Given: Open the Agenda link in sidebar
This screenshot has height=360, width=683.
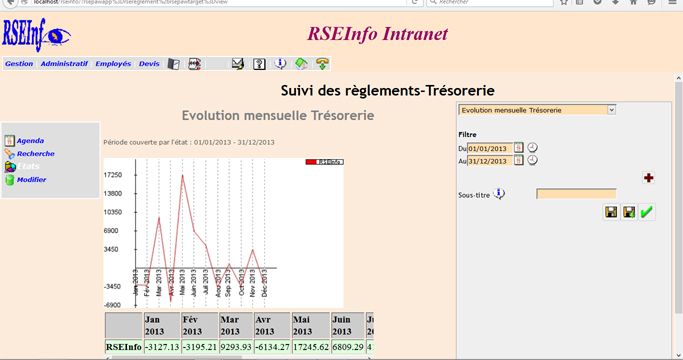Looking at the screenshot, I should pyautogui.click(x=30, y=141).
